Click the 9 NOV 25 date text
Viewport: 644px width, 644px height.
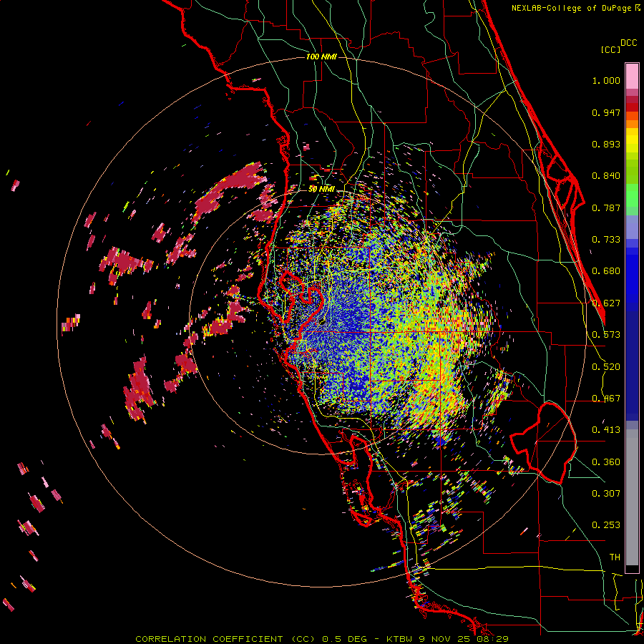point(445,639)
